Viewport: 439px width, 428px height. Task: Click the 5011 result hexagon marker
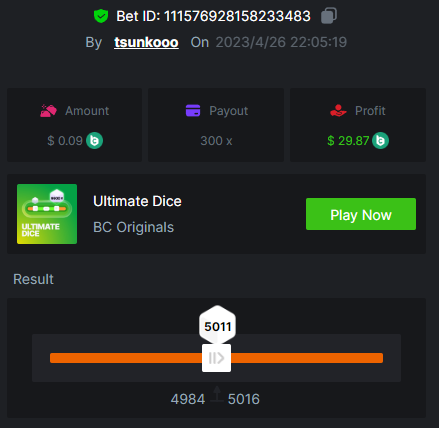(217, 325)
